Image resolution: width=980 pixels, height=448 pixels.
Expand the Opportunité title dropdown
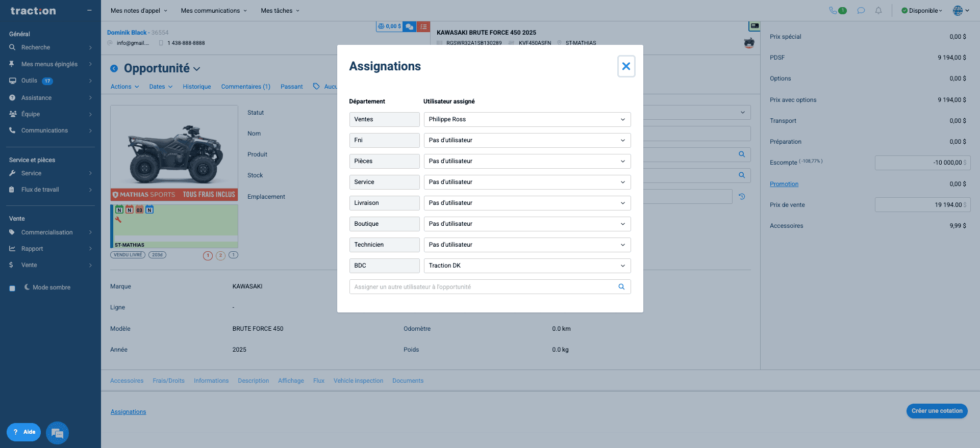197,69
